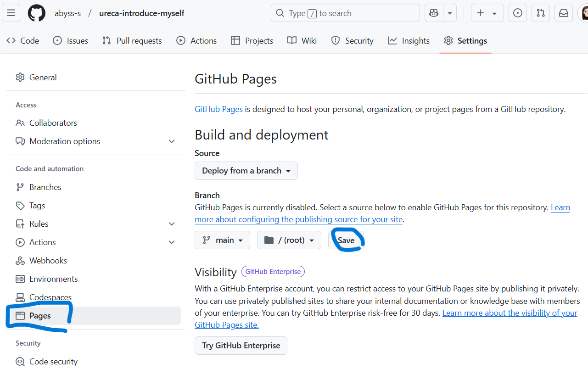
Task: Open the Insights tab
Action: (409, 40)
